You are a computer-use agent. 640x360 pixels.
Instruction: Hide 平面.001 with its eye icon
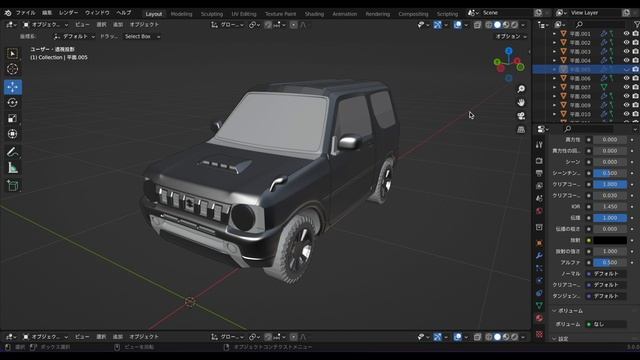pos(627,33)
